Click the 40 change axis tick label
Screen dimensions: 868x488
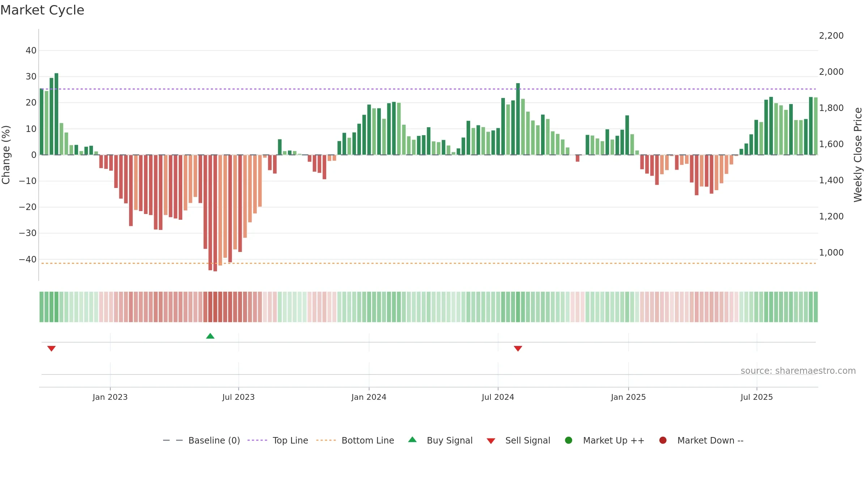(x=31, y=51)
